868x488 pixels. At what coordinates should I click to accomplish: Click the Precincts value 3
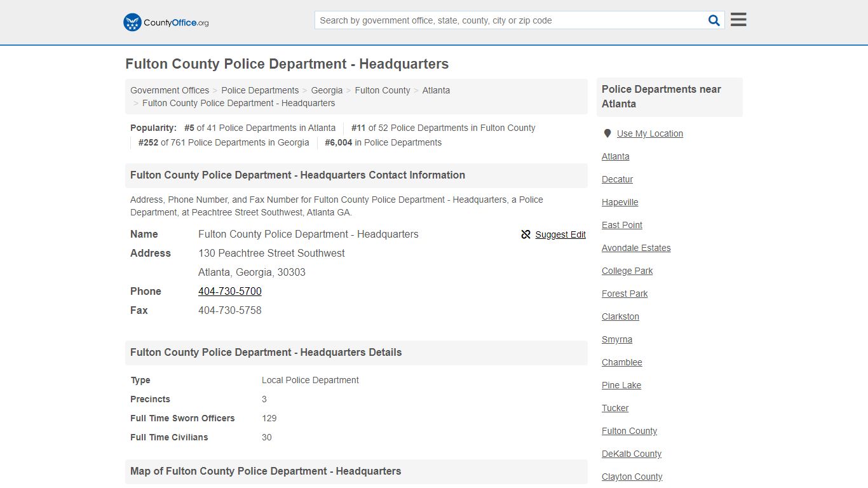(264, 399)
